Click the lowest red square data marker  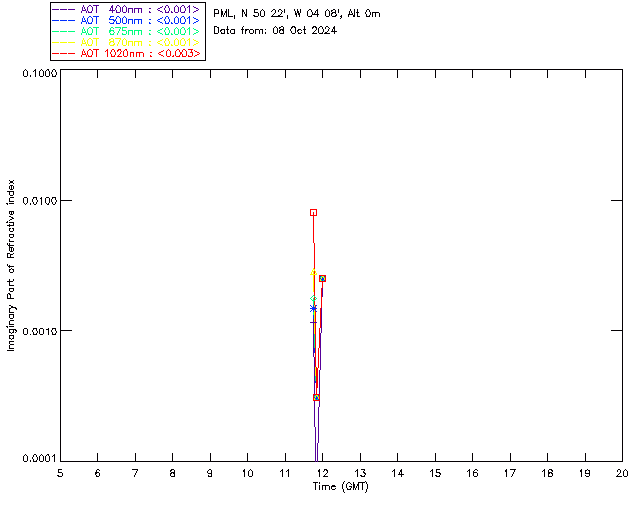coord(316,397)
